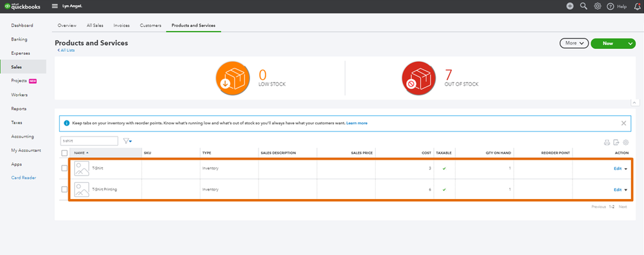Dismiss the reorder points banner
644x255 pixels.
[x=623, y=123]
